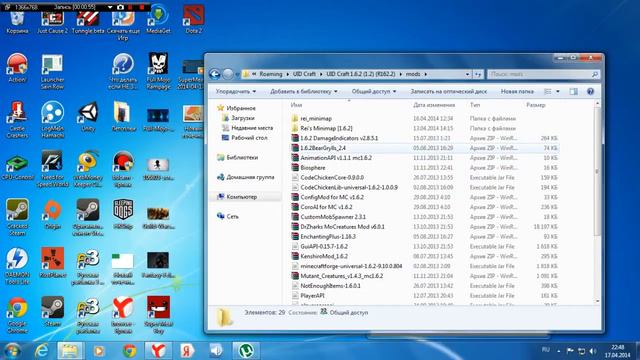Select the DAEMON Tools Lite desktop shortcut

click(17, 266)
